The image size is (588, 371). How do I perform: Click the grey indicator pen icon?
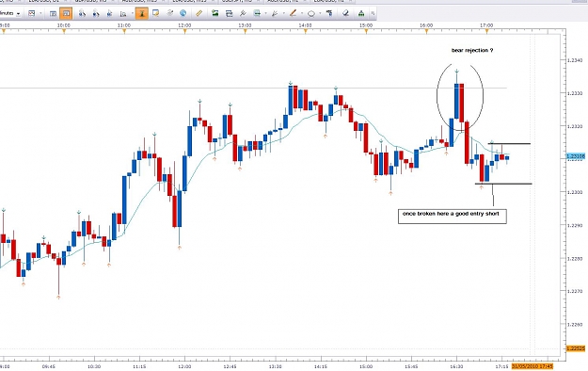point(243,13)
